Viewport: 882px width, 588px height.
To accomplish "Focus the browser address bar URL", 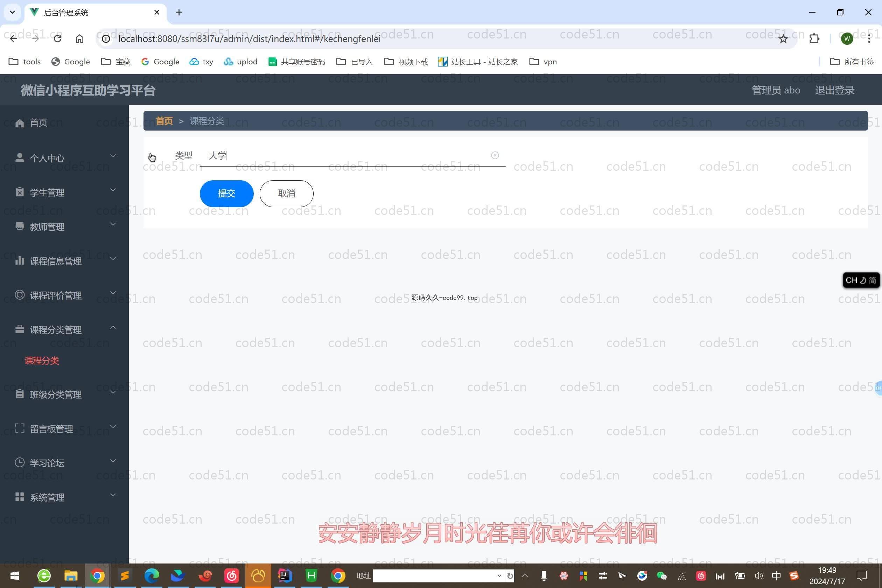I will click(x=249, y=38).
